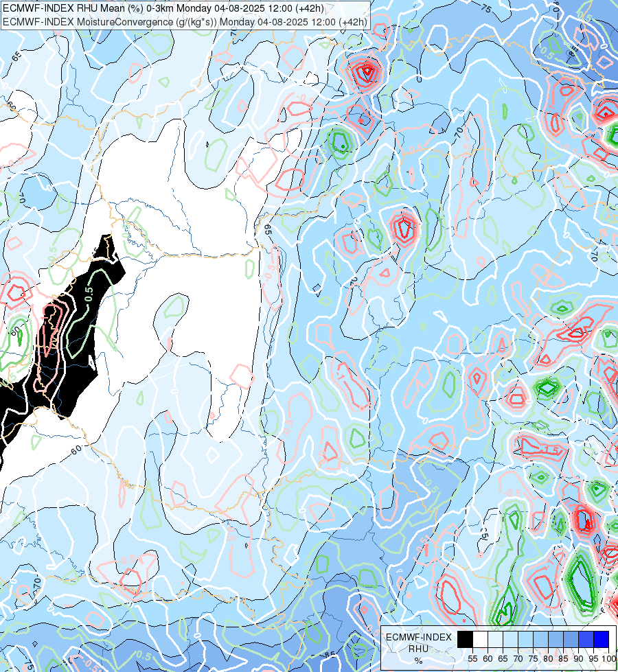Viewport: 618px width, 672px height.
Task: Click the 75–80 legend color swatch
Action: coord(540,640)
